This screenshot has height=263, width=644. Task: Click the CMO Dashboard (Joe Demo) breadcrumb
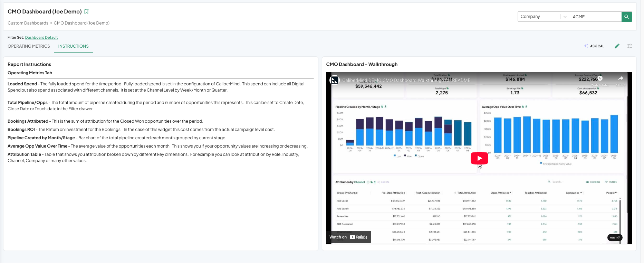pos(81,23)
